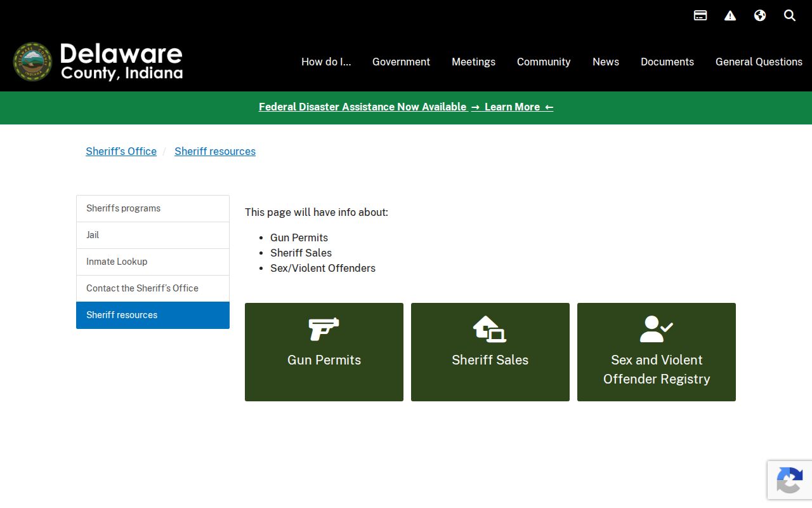
Task: Click the Delaware County seal logo
Action: [32, 62]
